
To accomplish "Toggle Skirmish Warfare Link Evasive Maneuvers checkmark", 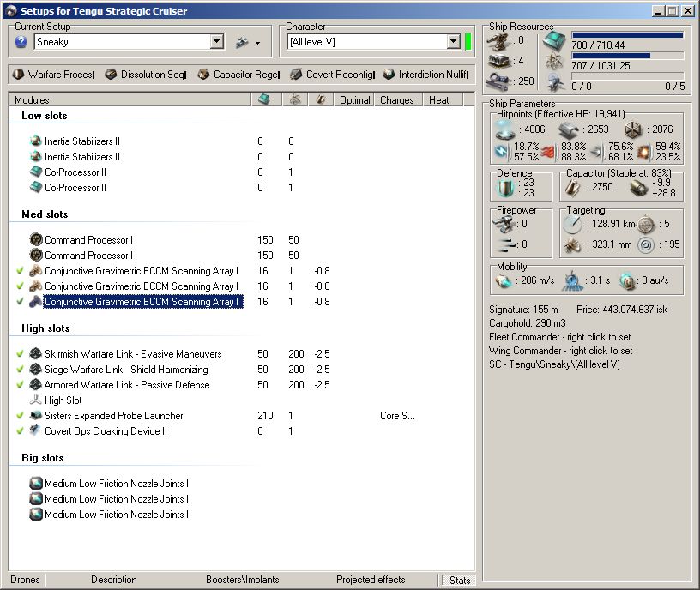I will (20, 354).
